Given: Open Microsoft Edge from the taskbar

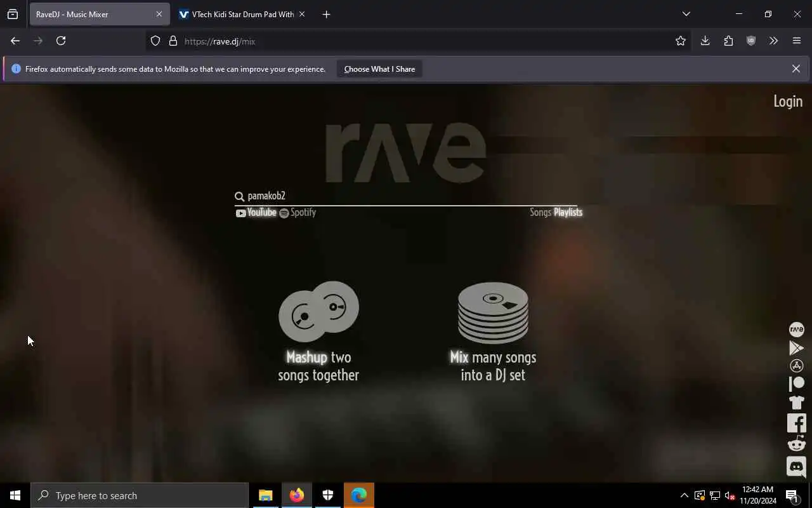Looking at the screenshot, I should (359, 495).
